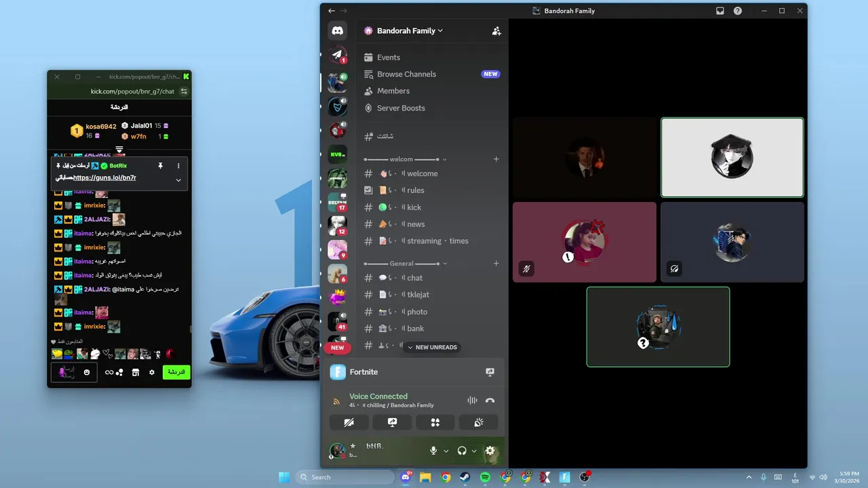Open the KVB server icon in sidebar

click(x=337, y=154)
